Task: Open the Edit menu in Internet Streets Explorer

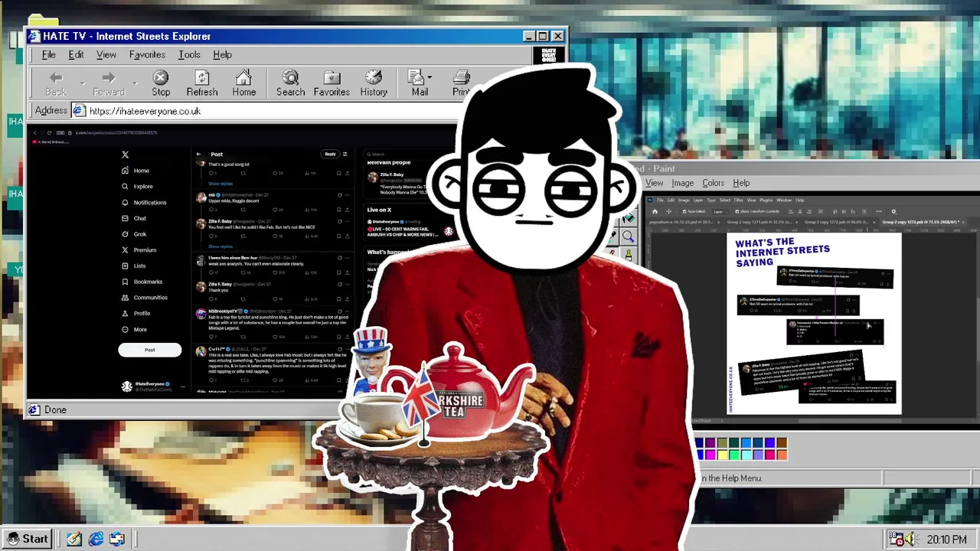Action: tap(76, 54)
